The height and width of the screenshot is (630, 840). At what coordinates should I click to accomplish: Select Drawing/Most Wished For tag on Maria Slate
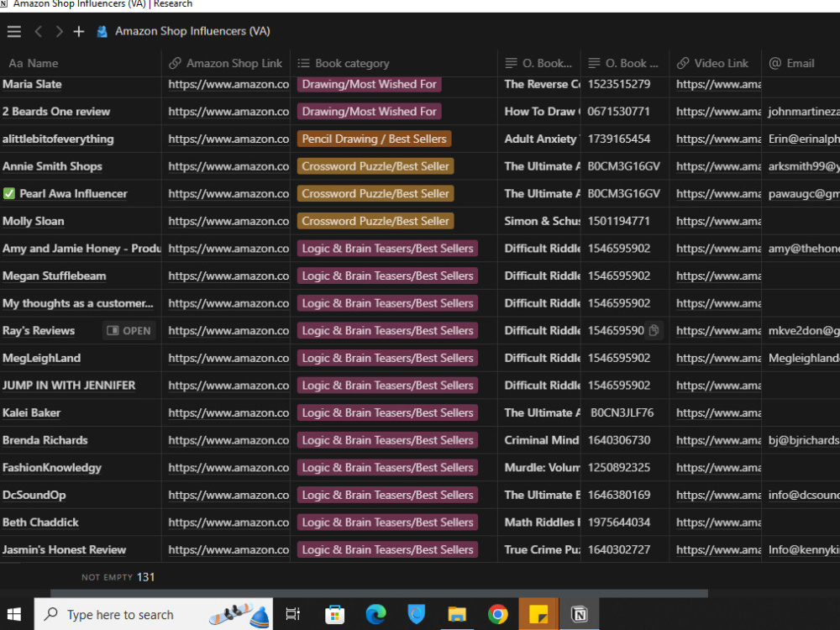369,84
